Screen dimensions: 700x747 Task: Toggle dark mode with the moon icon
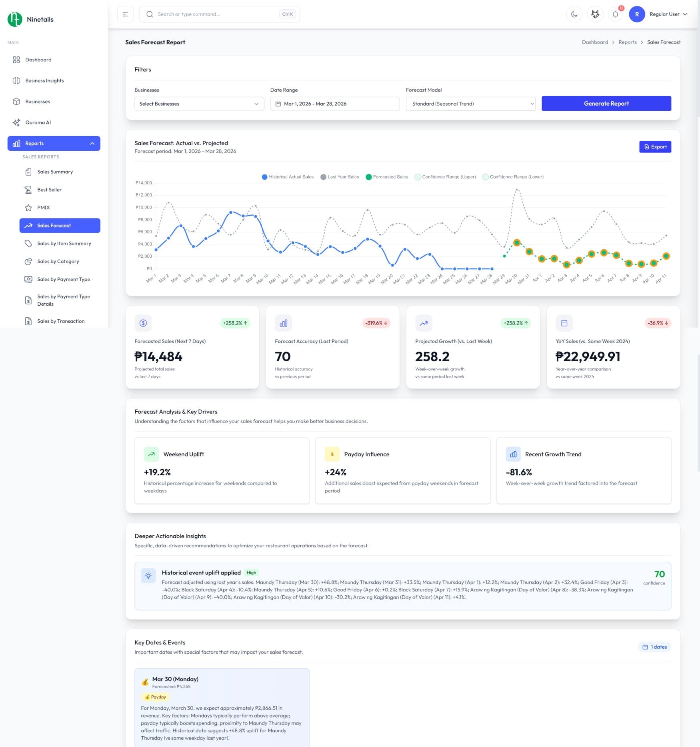(574, 14)
